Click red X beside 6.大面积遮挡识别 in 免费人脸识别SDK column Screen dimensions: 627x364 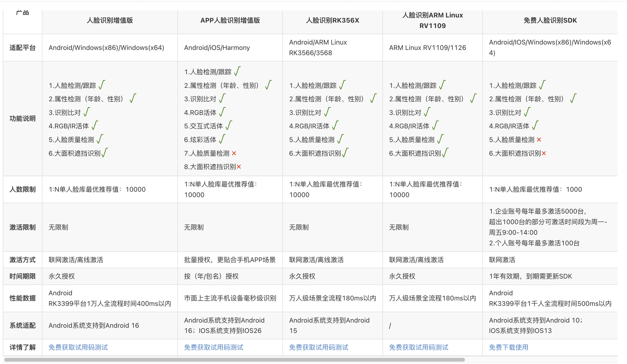point(544,153)
